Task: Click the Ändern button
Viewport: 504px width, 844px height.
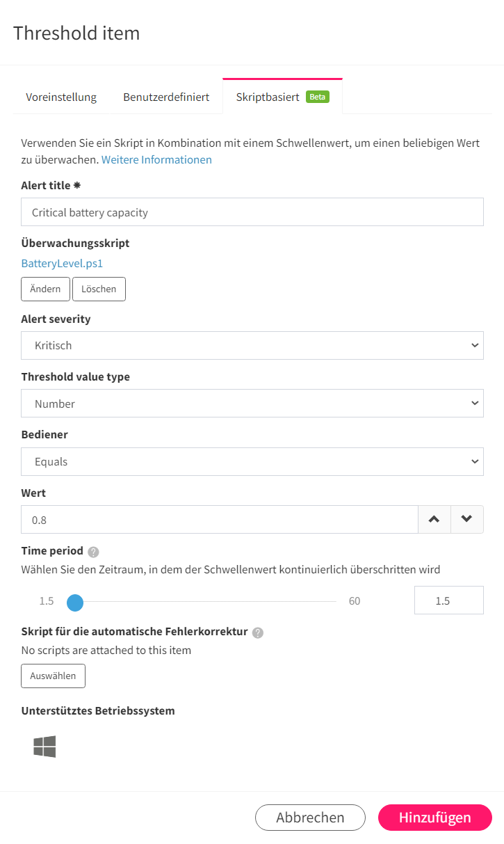Action: 45,289
